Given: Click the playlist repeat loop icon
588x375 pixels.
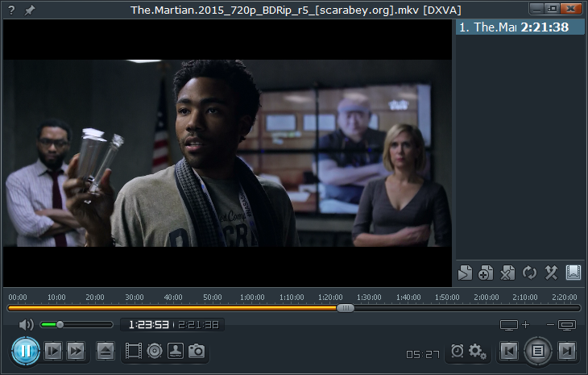Looking at the screenshot, I should (x=529, y=273).
